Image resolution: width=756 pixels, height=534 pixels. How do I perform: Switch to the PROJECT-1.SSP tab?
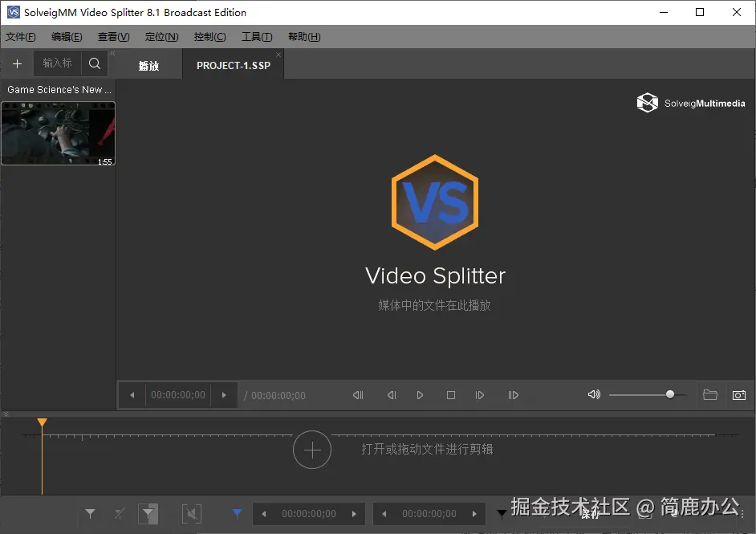[233, 64]
